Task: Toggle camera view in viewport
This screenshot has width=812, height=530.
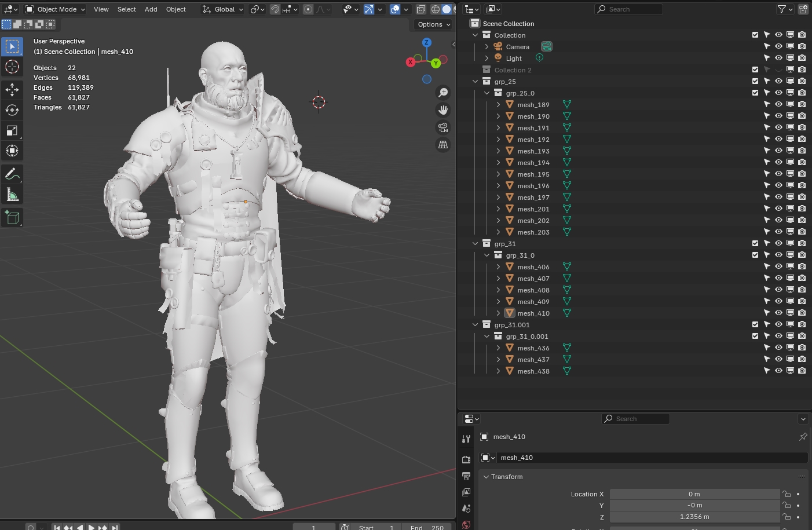Action: click(443, 127)
